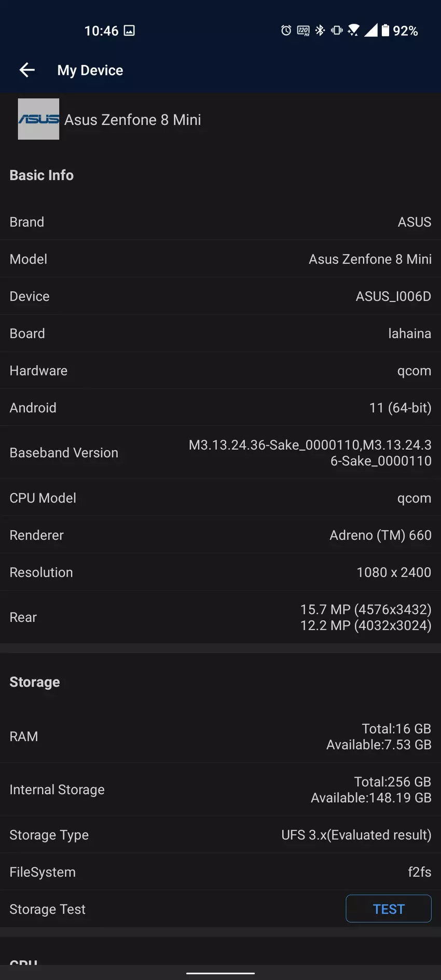Image resolution: width=441 pixels, height=980 pixels.
Task: Tap the Renderer Adreno (TM) 660 row
Action: (220, 535)
